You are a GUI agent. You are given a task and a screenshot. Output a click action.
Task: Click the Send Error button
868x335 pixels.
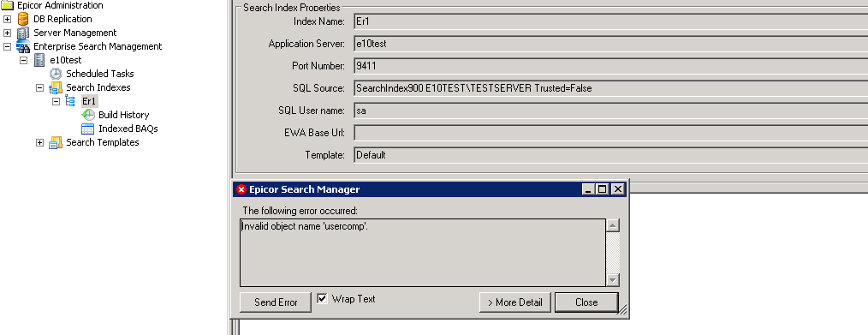[x=276, y=302]
